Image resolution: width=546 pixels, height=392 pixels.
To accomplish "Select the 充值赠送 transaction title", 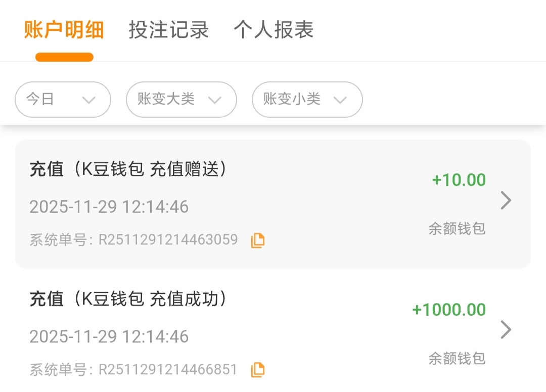I will point(128,170).
